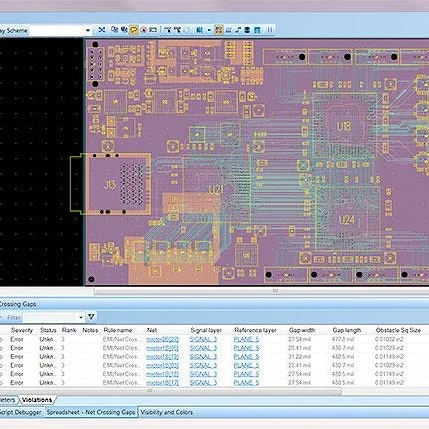Viewport: 429px width, 429px height.
Task: Select component U21 on the PCB
Action: [x=215, y=190]
